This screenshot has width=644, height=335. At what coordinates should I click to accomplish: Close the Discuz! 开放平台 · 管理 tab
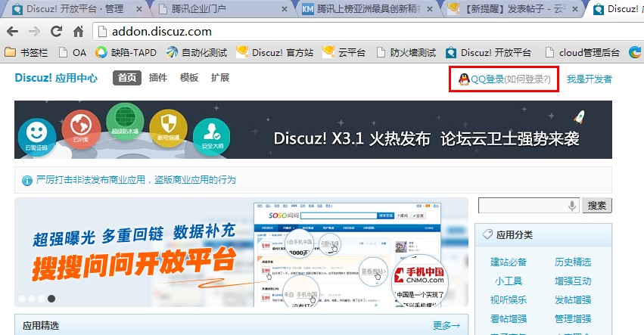pyautogui.click(x=139, y=9)
